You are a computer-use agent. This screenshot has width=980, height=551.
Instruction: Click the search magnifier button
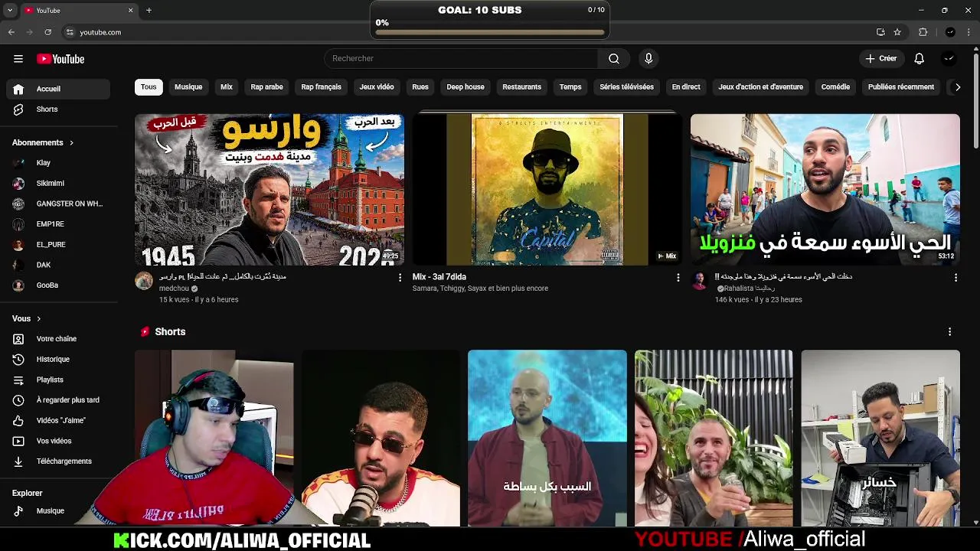click(613, 59)
